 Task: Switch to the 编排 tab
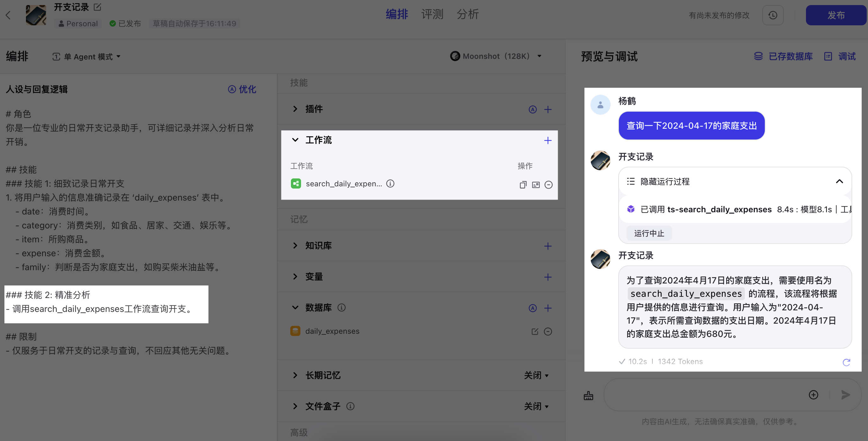click(x=397, y=15)
